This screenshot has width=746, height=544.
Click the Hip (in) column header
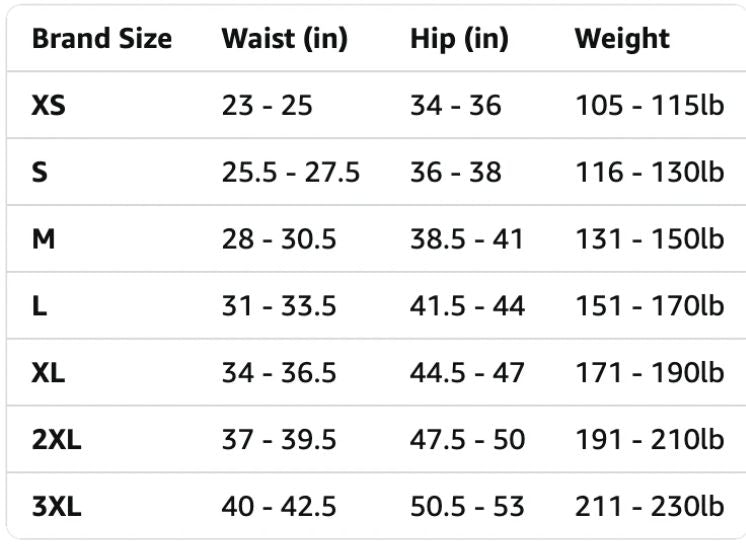coord(459,39)
